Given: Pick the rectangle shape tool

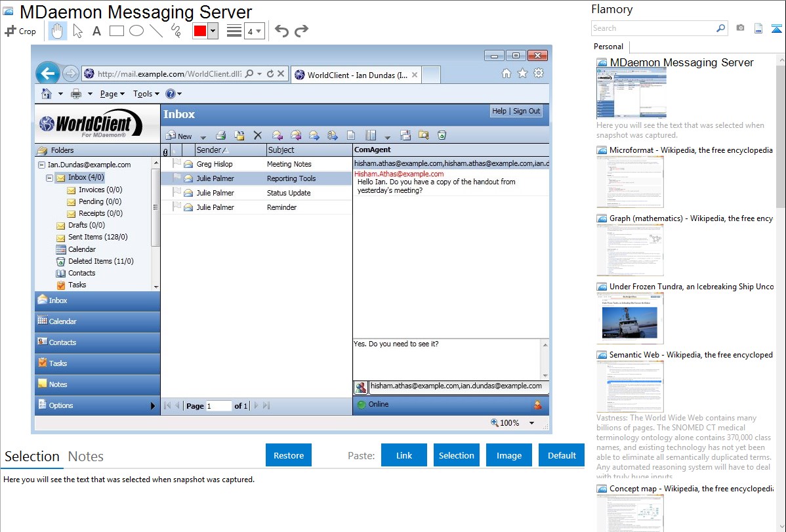Looking at the screenshot, I should 116,31.
